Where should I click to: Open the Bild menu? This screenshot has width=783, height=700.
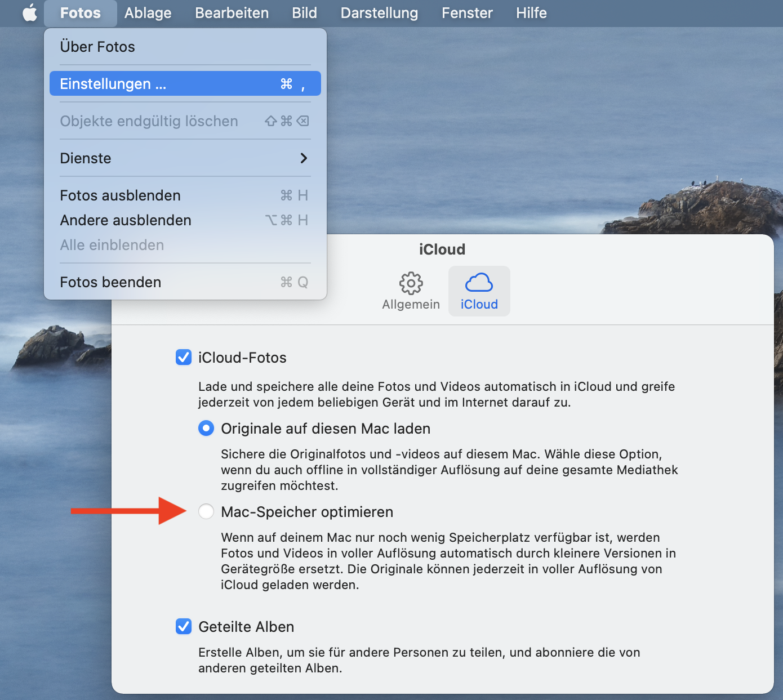(304, 13)
